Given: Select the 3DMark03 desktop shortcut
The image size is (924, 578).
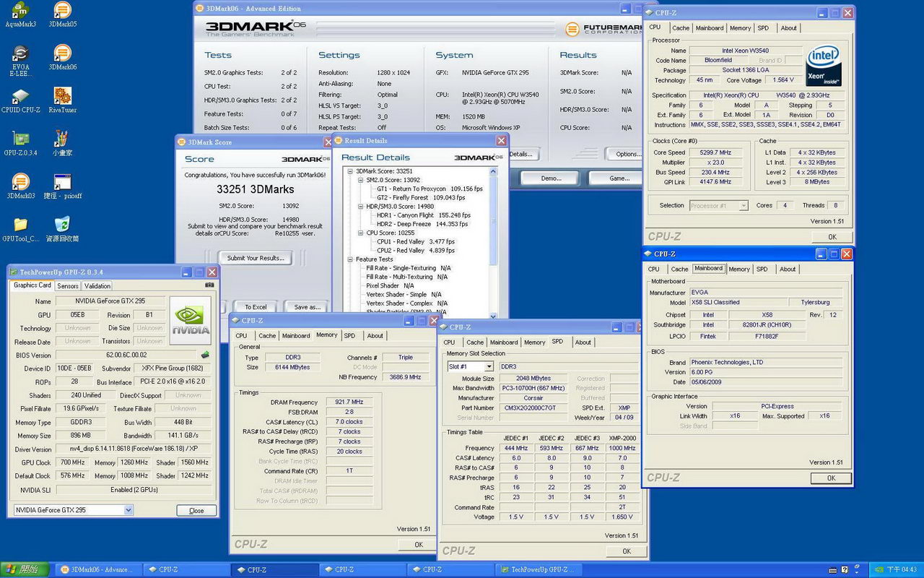Looking at the screenshot, I should click(20, 186).
